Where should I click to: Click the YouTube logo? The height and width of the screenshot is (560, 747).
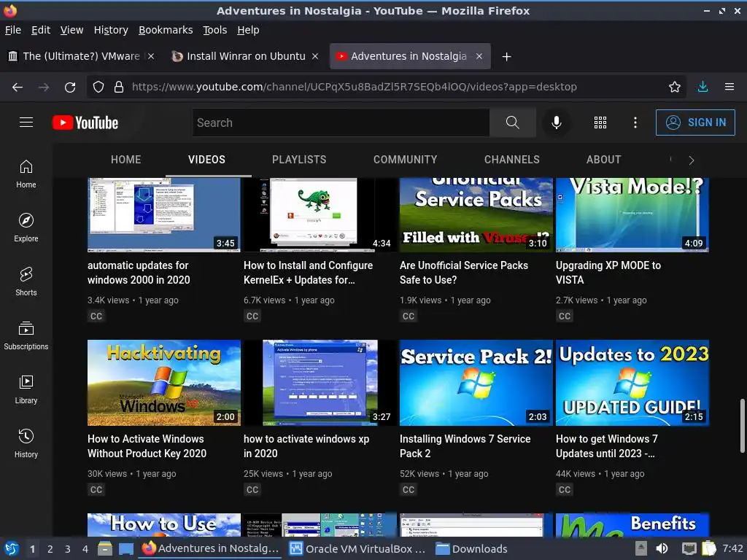click(x=85, y=122)
